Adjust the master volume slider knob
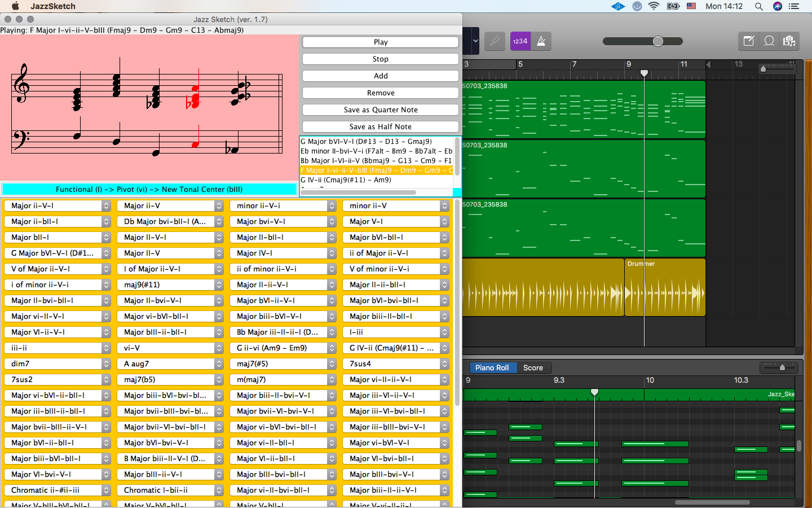 (658, 41)
